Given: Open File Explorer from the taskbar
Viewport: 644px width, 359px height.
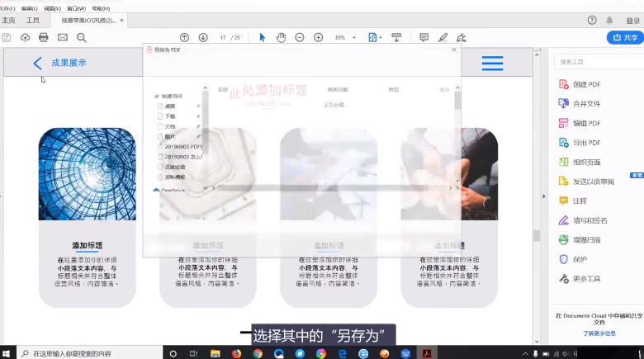Looking at the screenshot, I should tap(215, 353).
